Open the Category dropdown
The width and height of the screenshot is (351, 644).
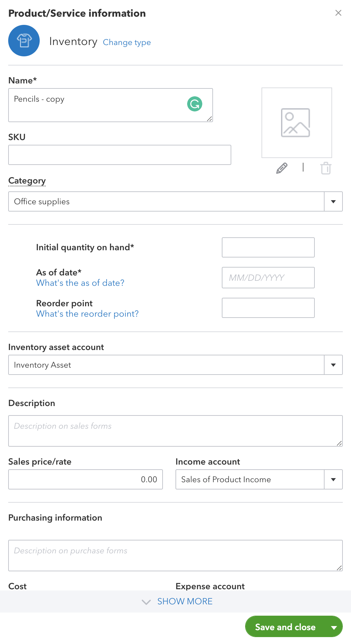(x=333, y=201)
